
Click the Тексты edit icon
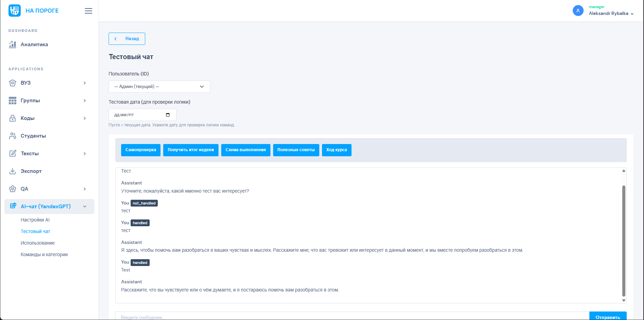[13, 154]
